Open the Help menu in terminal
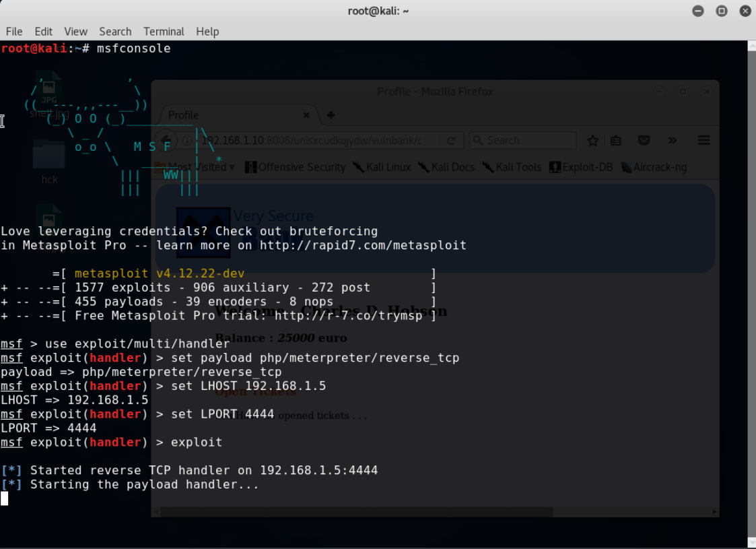The width and height of the screenshot is (756, 549). pos(207,32)
